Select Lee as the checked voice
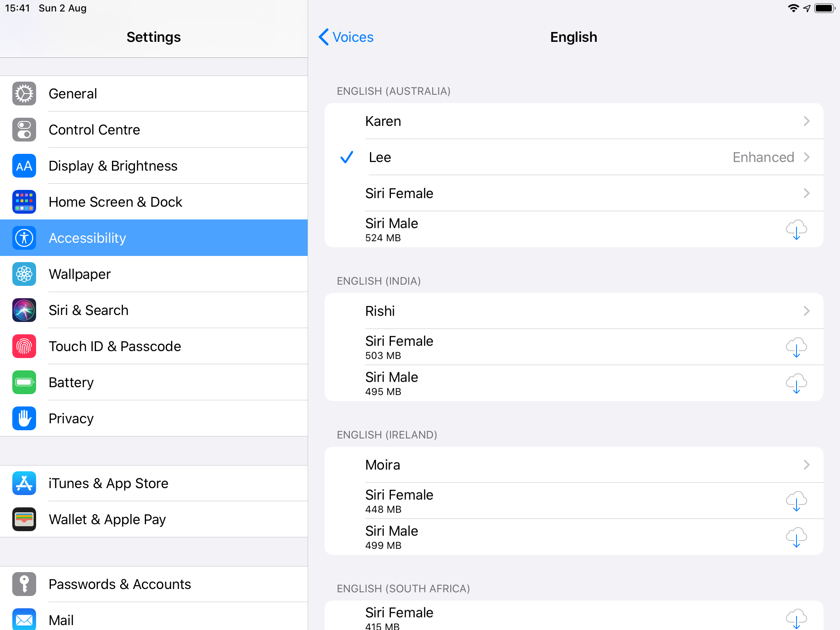 tap(380, 157)
